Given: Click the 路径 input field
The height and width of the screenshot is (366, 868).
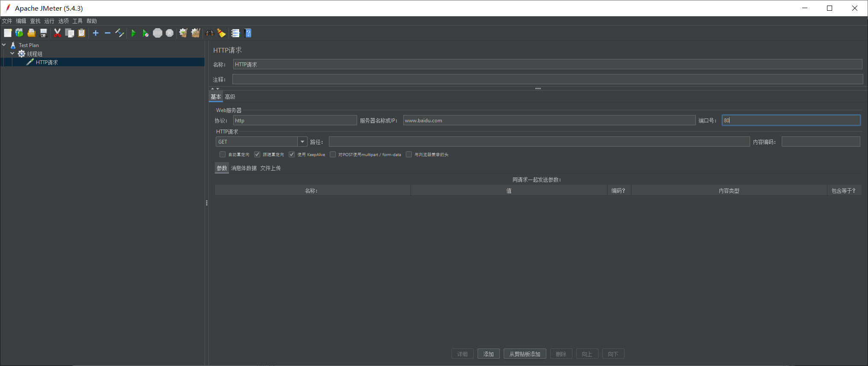Looking at the screenshot, I should (540, 142).
